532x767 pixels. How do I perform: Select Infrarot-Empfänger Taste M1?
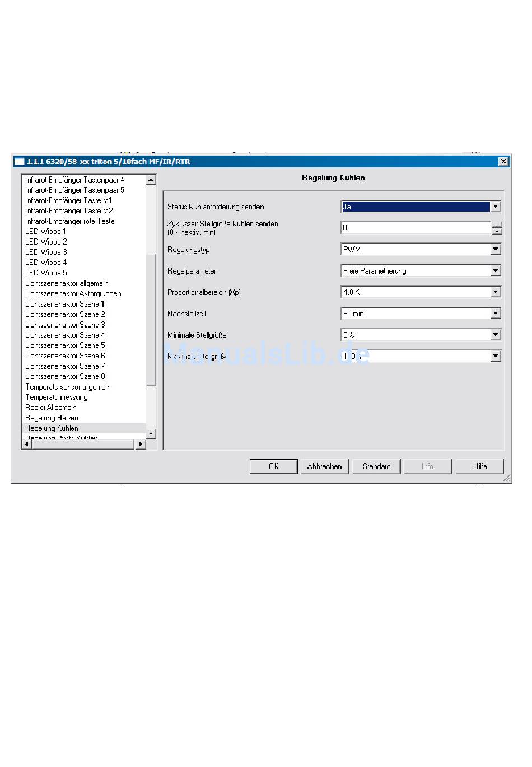(x=68, y=200)
